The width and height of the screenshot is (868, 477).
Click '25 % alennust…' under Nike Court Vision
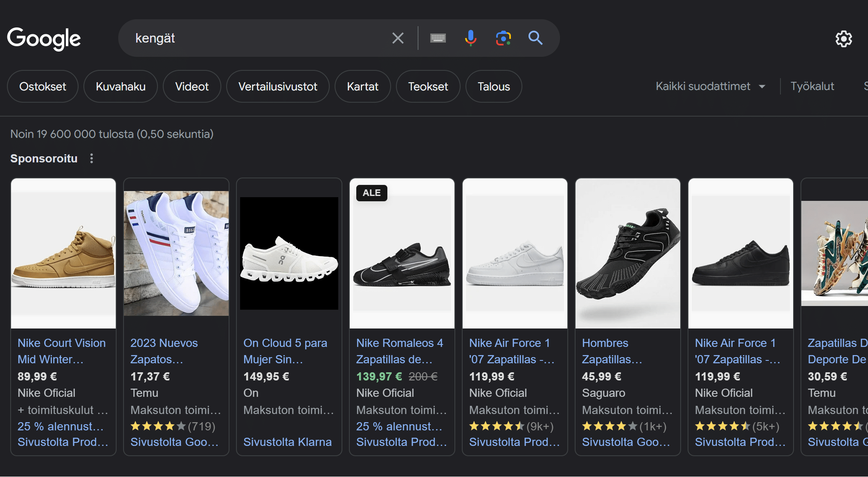61,426
